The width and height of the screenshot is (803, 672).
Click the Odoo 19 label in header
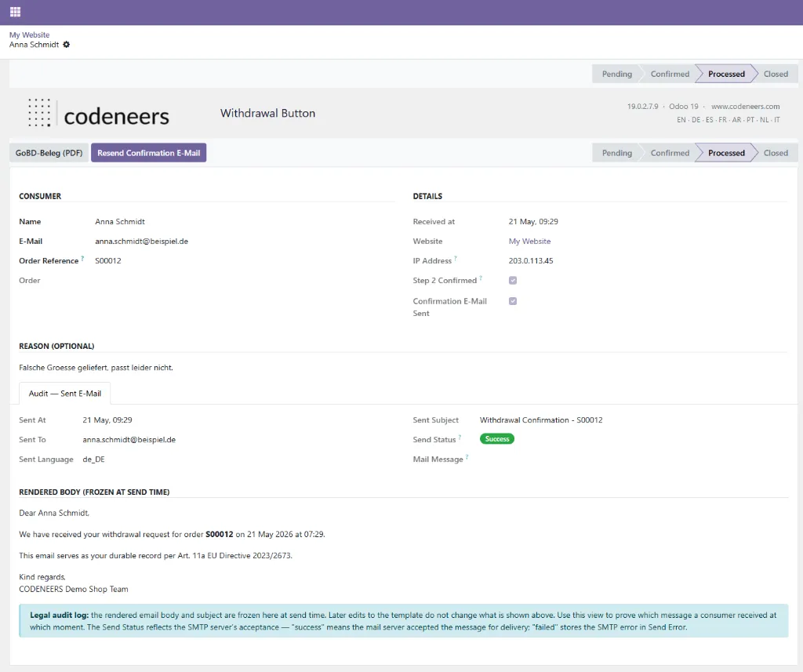[x=683, y=107]
